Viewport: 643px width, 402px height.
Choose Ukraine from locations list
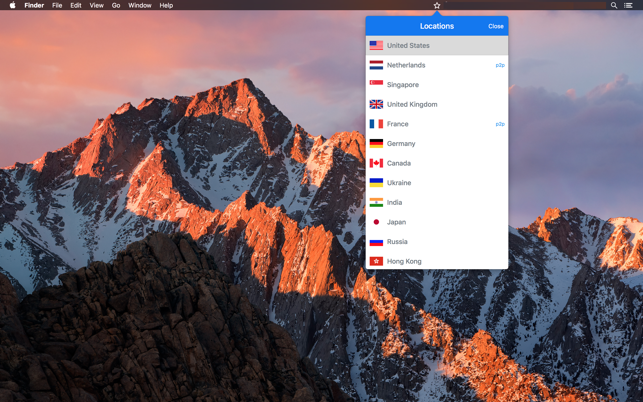399,183
